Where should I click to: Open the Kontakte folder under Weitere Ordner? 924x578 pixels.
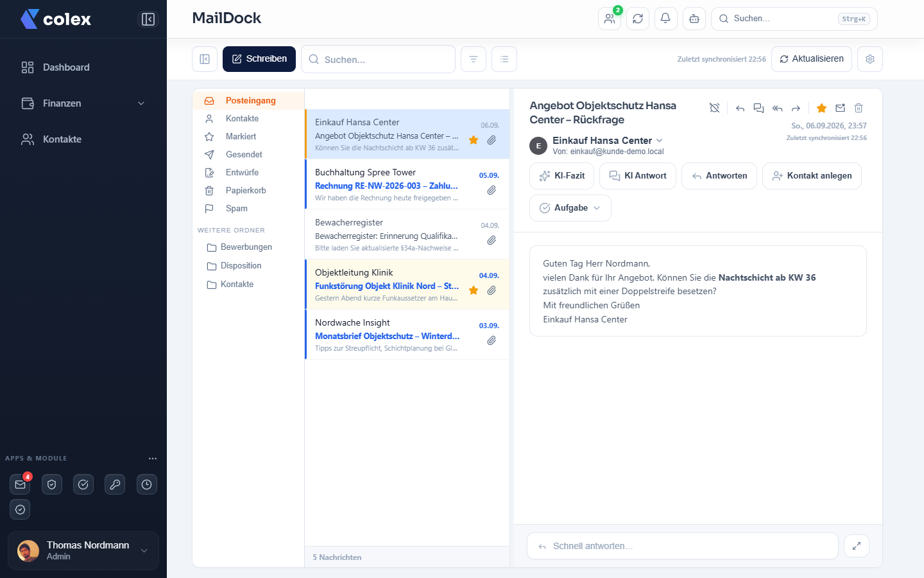[248, 285]
